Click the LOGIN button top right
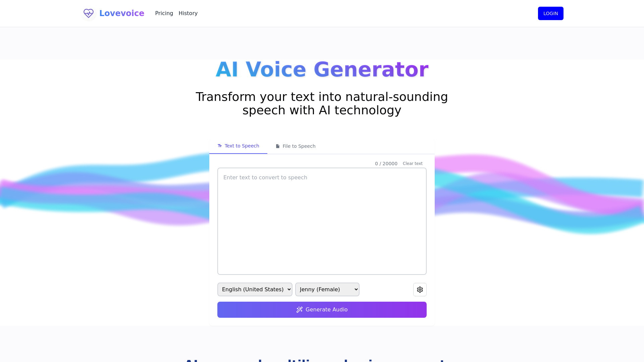Screen dimensions: 644x362 tap(551, 13)
